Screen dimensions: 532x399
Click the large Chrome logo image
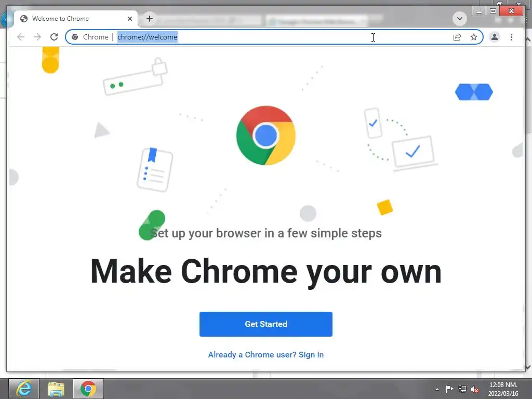(x=266, y=136)
